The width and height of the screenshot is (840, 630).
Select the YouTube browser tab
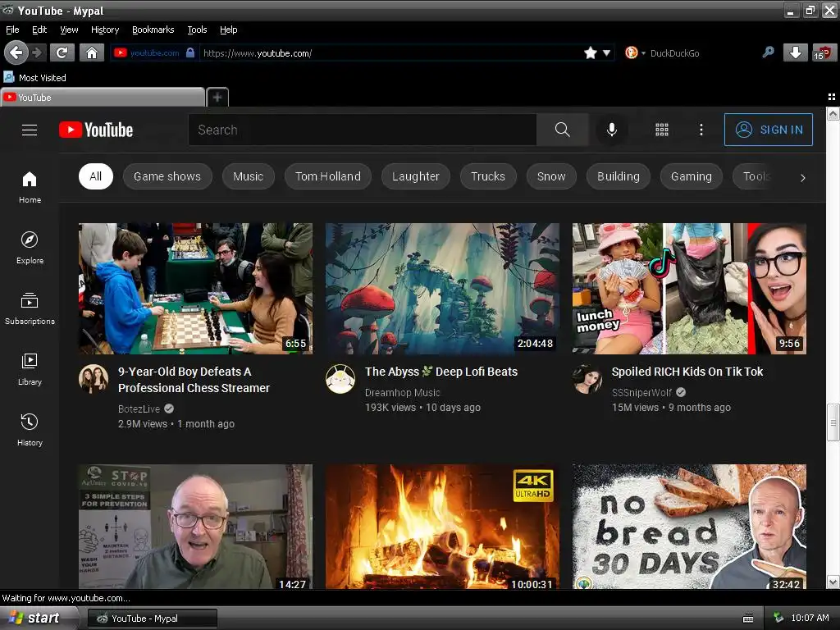click(x=103, y=97)
